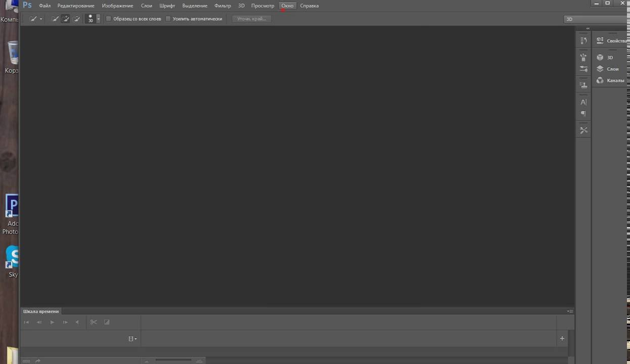This screenshot has width=630, height=364.
Task: Go to first frame in timeline
Action: [x=26, y=322]
